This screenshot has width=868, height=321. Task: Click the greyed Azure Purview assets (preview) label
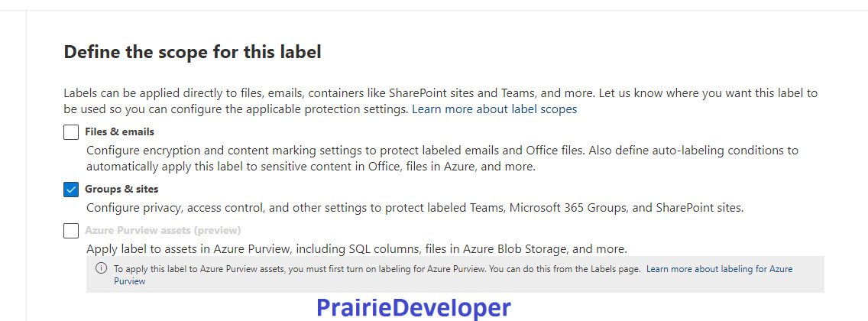click(163, 230)
